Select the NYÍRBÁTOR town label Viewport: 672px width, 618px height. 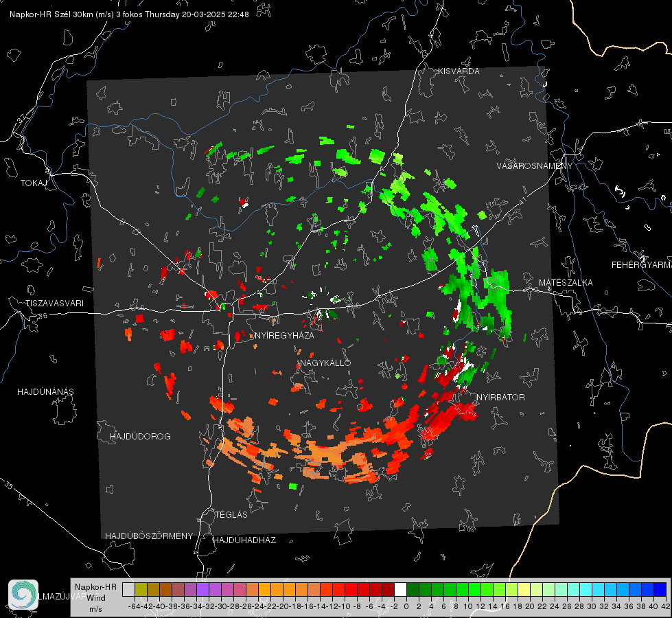500,397
